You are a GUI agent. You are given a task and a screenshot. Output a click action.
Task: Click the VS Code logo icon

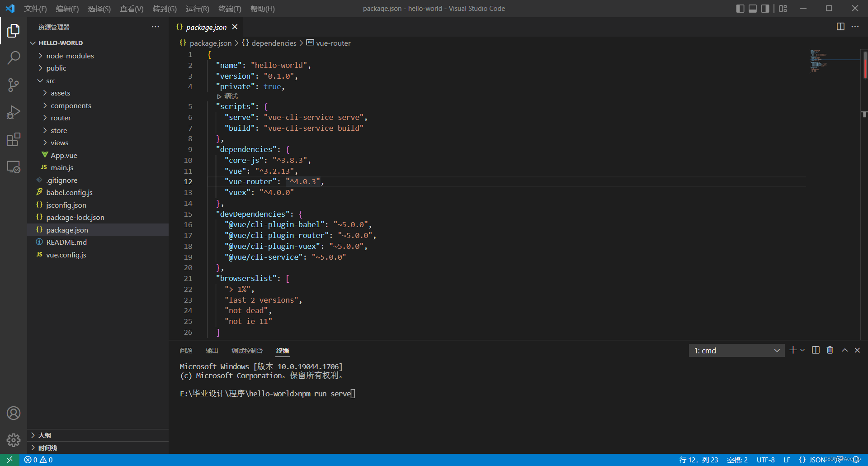[x=10, y=9]
